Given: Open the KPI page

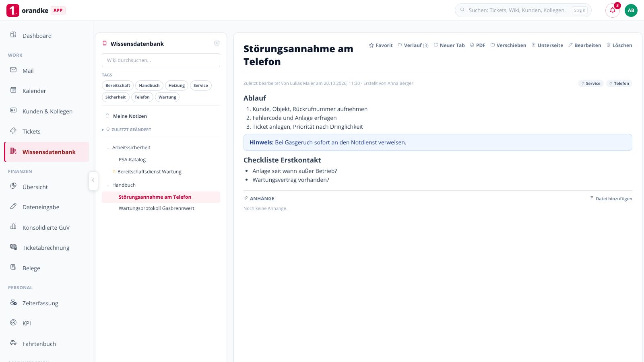Looking at the screenshot, I should coord(46,323).
